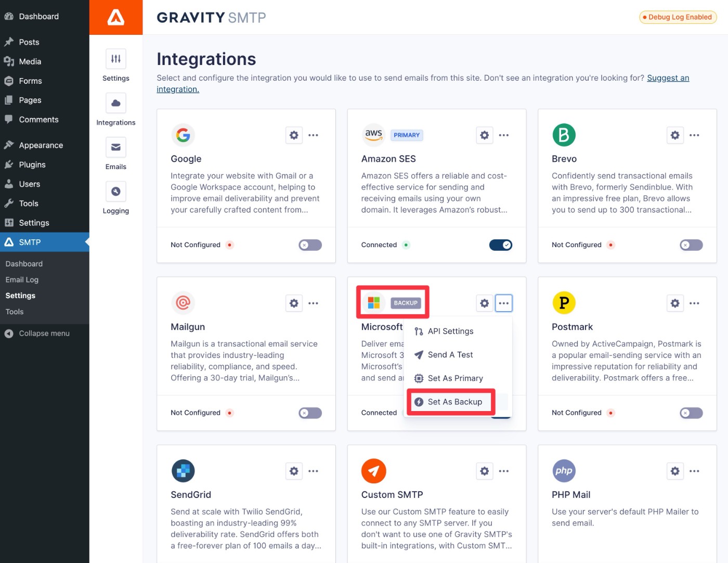Expand PHP Mail more options menu

694,471
